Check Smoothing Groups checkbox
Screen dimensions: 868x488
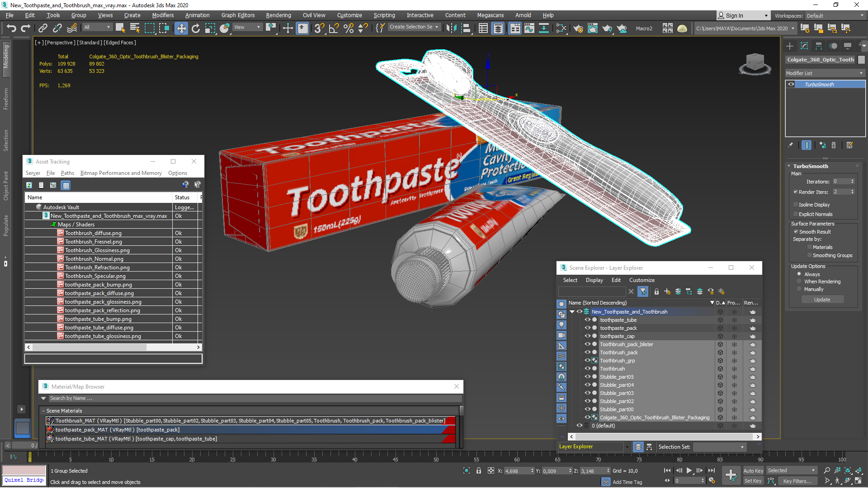click(810, 255)
